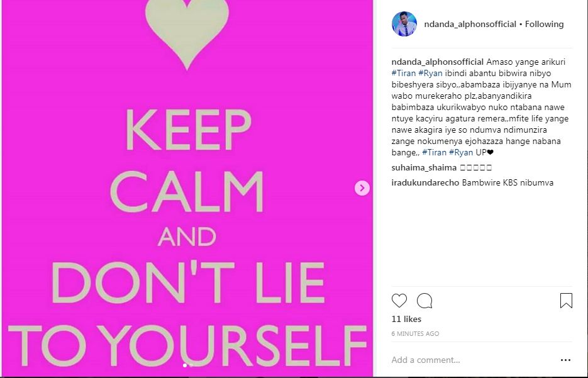This screenshot has width=588, height=378.
Task: Open the first #Ryan hashtag link
Action: pyautogui.click(x=431, y=73)
